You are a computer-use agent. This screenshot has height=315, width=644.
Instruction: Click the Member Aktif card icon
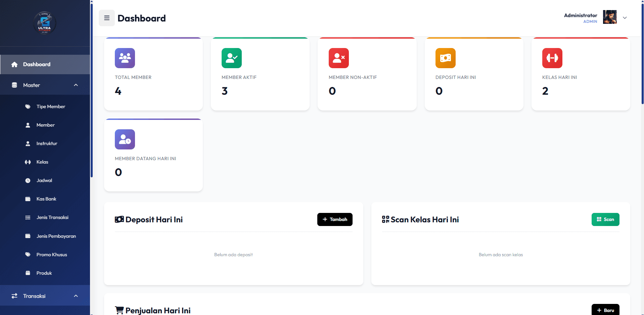(x=231, y=58)
